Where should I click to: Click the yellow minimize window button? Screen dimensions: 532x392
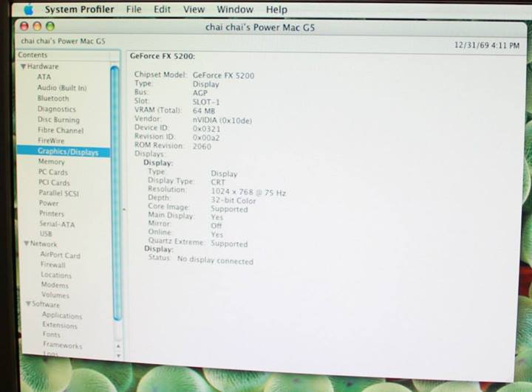[x=38, y=26]
